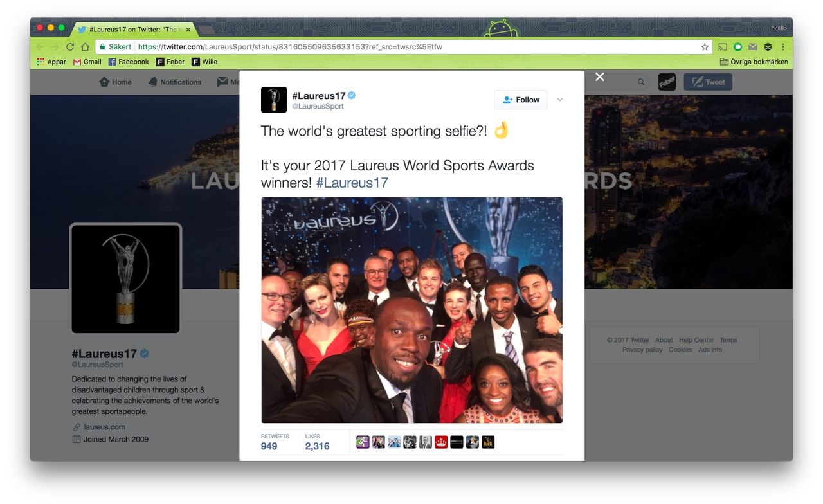Screen dimensions: 823x504
Task: Open the last liker avatar with gold text
Action: (x=488, y=442)
